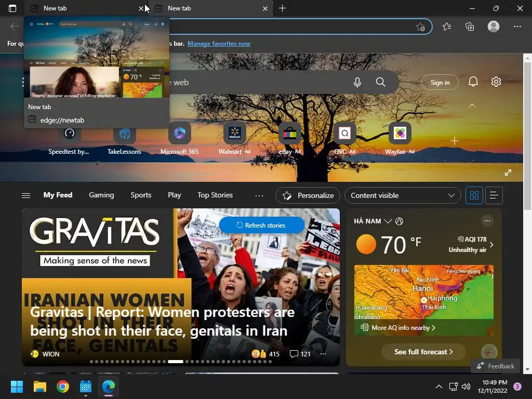
Task: Open File Explorer from taskbar
Action: tap(39, 387)
